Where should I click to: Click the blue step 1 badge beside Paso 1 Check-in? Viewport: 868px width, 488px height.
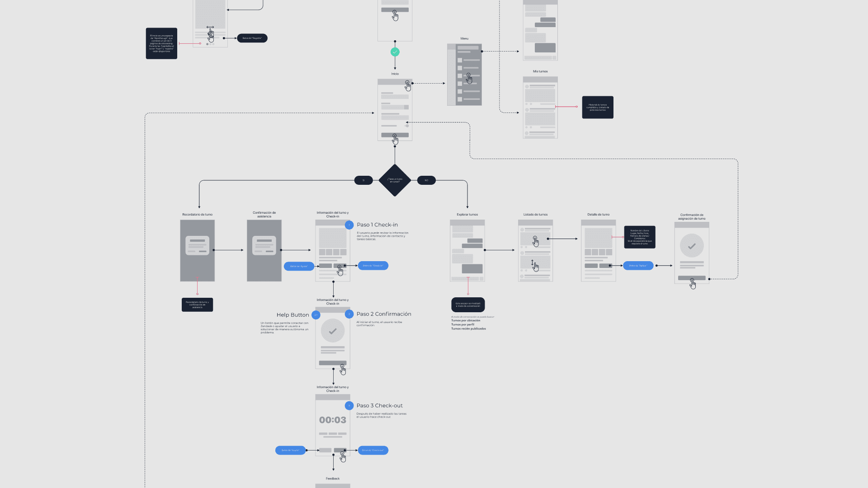(x=349, y=225)
